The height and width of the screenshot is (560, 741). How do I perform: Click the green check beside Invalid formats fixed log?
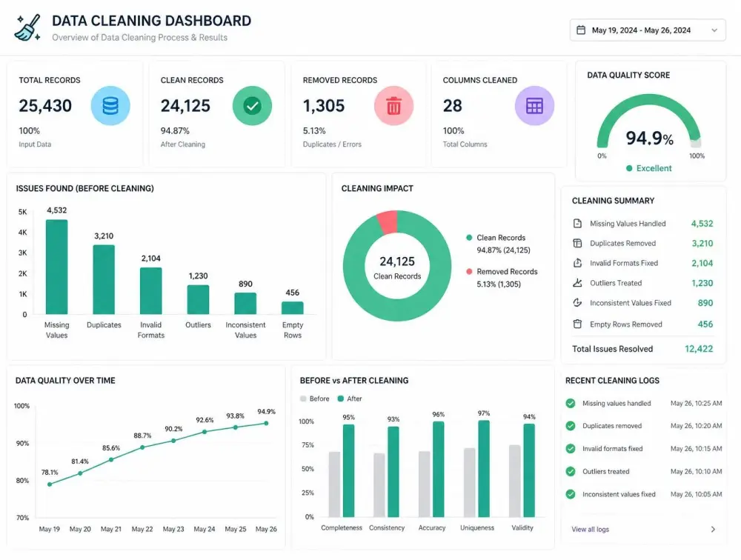pyautogui.click(x=571, y=448)
